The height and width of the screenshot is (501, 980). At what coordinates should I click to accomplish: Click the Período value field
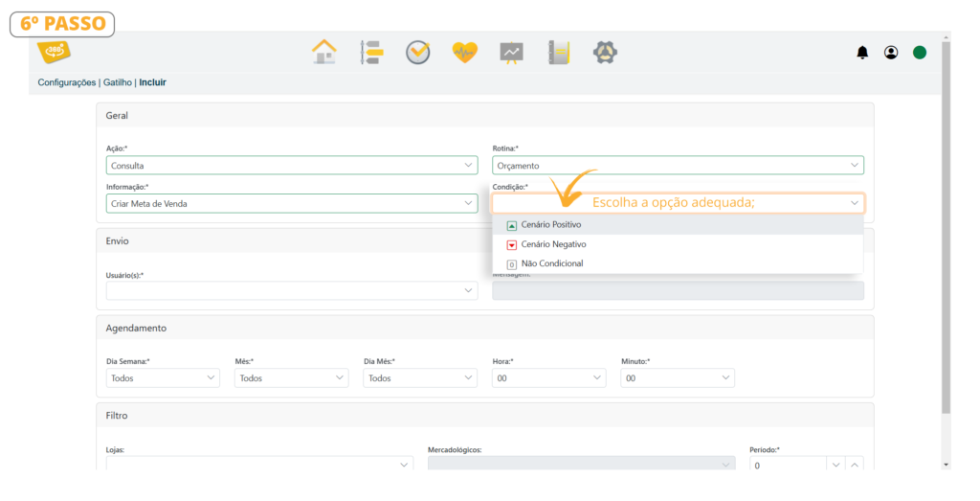(x=788, y=464)
